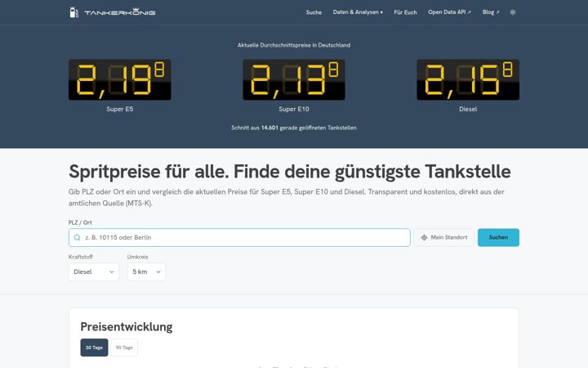This screenshot has width=588, height=368.
Task: Open the Umkreis dropdown showing 5 km
Action: 146,272
